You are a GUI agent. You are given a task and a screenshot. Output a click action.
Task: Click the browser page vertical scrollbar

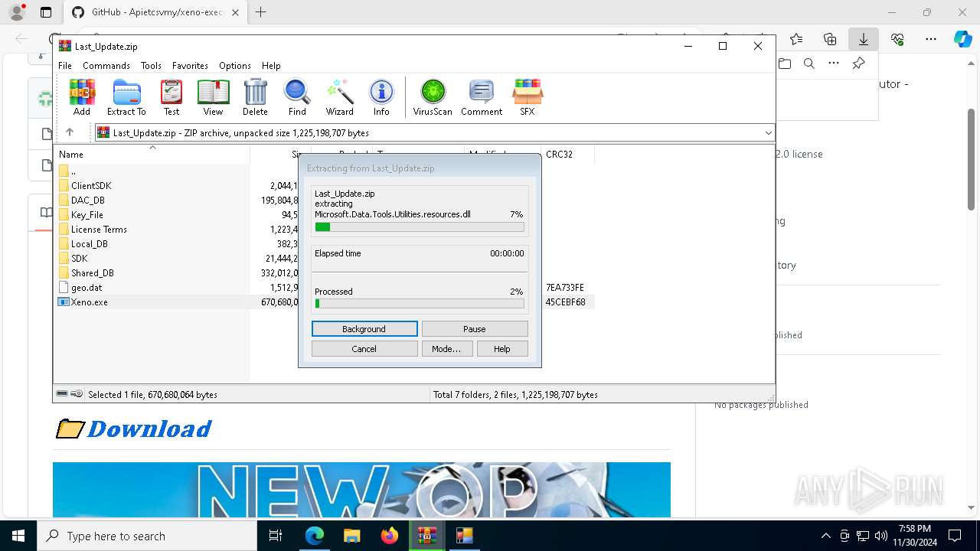pos(972,159)
